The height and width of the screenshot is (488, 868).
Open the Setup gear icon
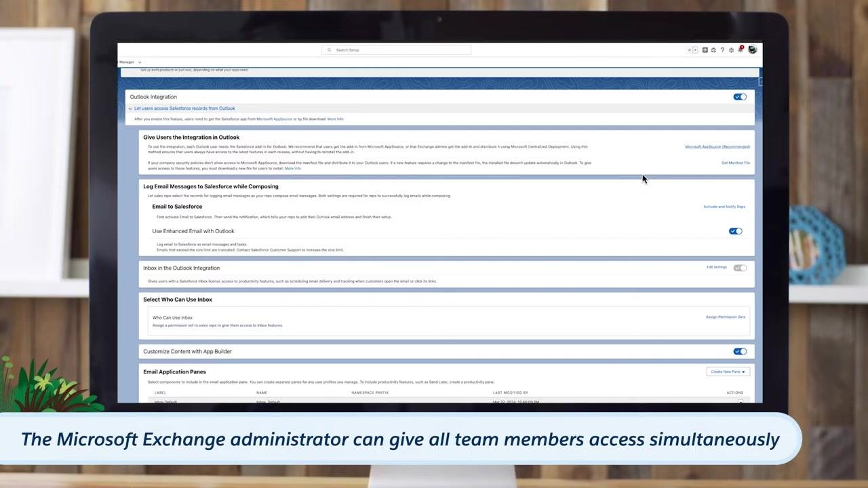(x=731, y=50)
